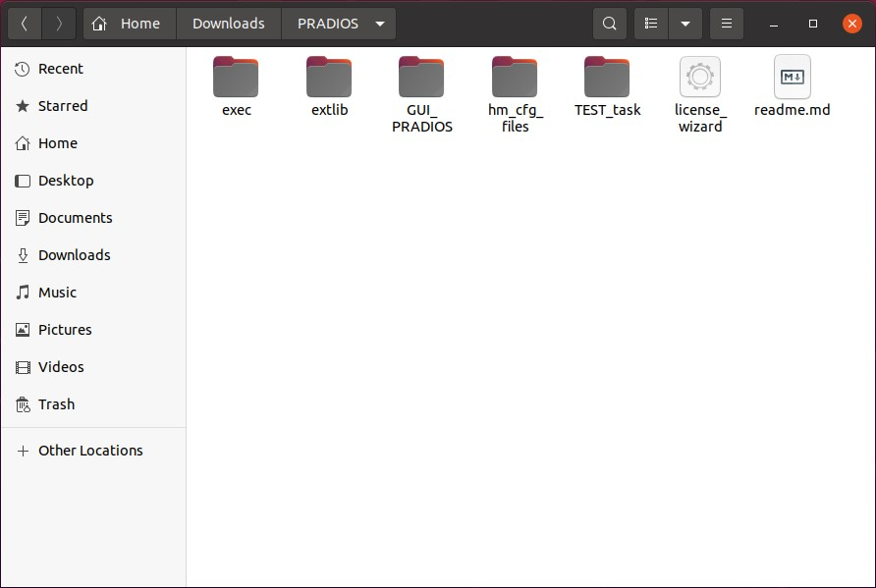
Task: Go forward with the right arrow button
Action: (x=59, y=24)
